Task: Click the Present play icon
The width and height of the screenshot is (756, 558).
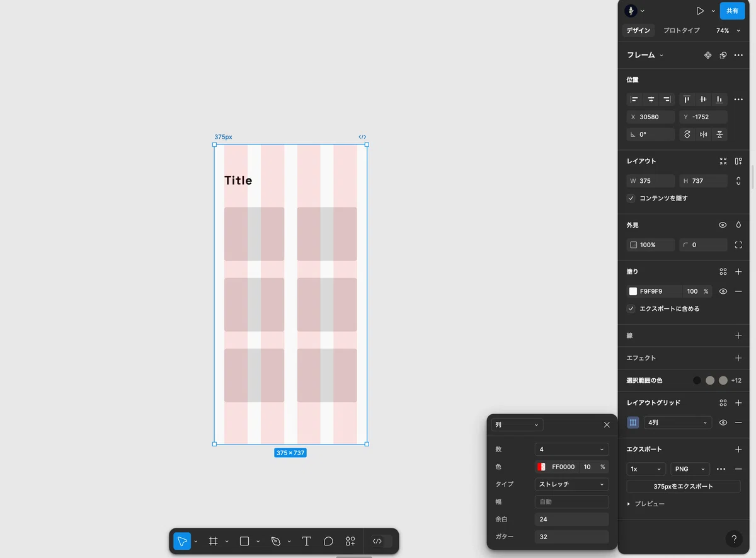Action: [700, 11]
